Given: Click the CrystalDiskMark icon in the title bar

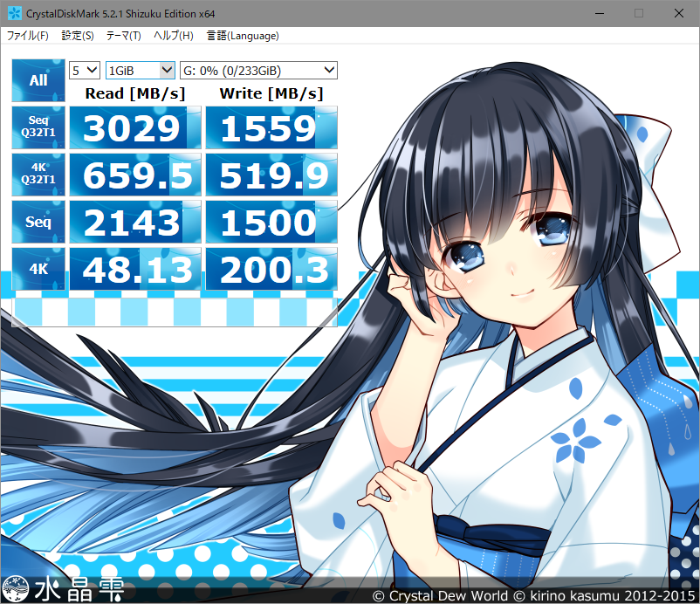Looking at the screenshot, I should (13, 13).
